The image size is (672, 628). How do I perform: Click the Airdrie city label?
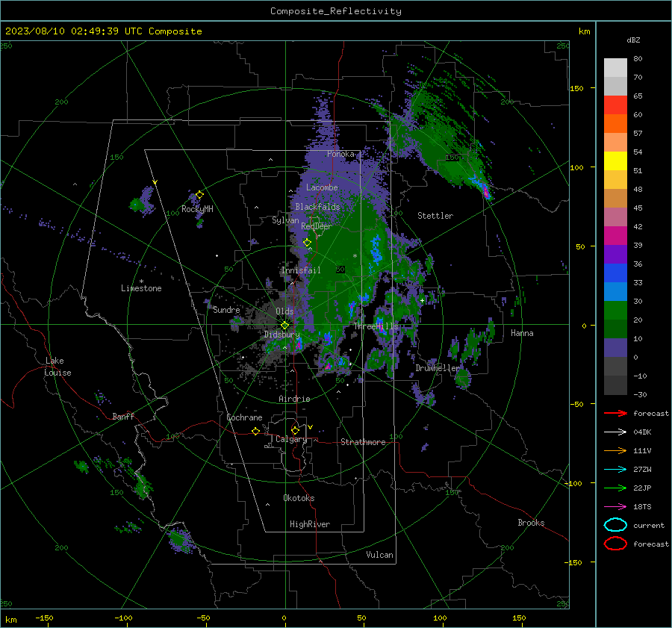pos(294,399)
